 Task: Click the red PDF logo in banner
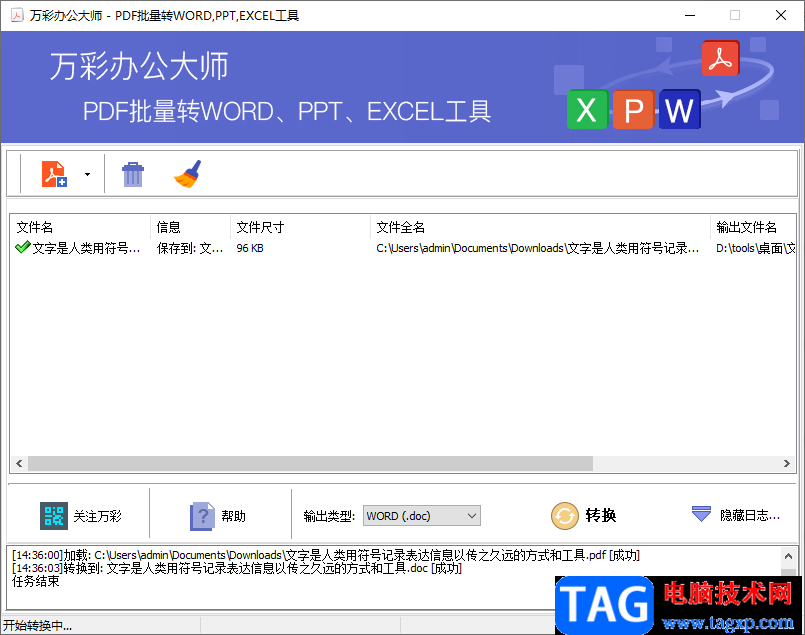721,59
